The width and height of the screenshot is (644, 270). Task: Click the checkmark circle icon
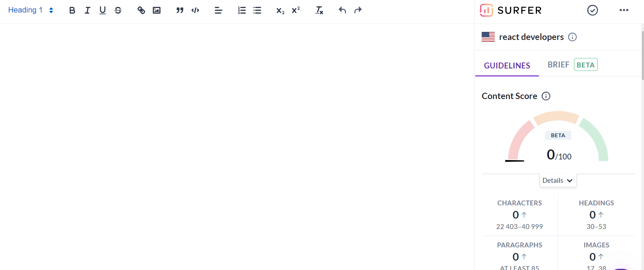[x=592, y=10]
